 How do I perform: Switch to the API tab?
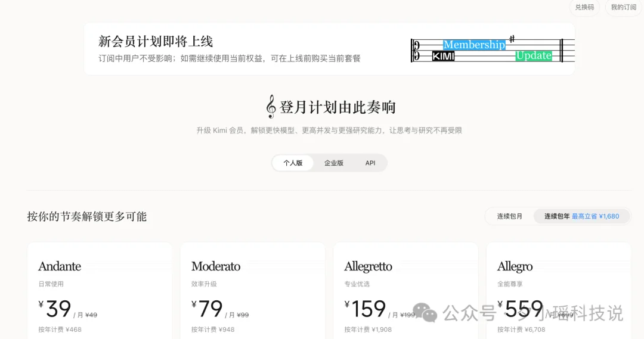[x=370, y=163]
